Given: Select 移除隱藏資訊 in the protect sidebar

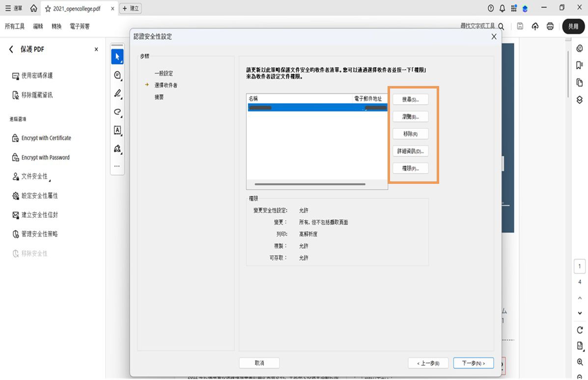Looking at the screenshot, I should tap(44, 95).
